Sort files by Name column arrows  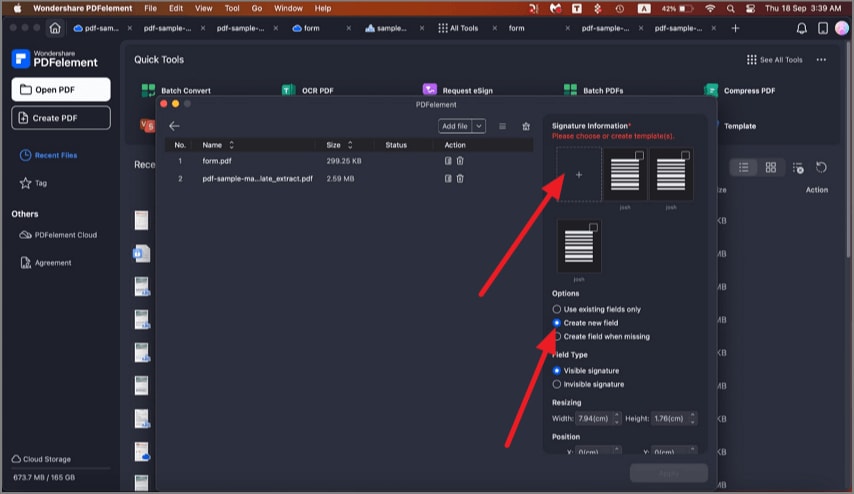click(x=231, y=145)
